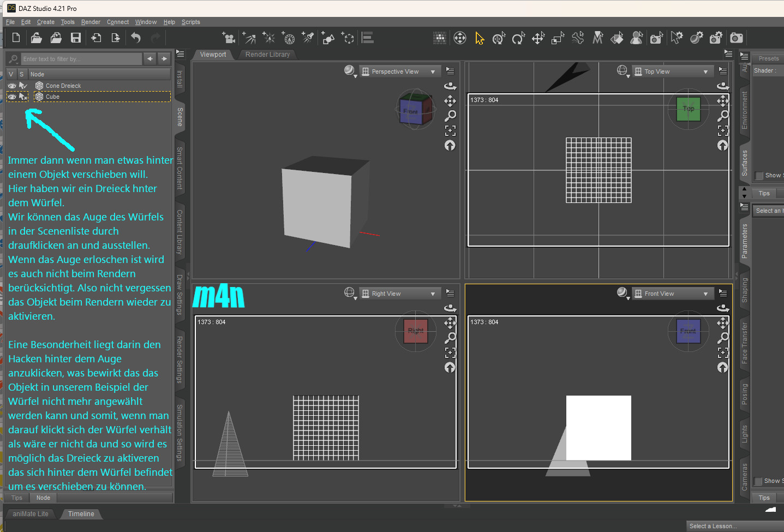Toggle visibility eye of Cube node
The width and height of the screenshot is (784, 532).
click(11, 97)
